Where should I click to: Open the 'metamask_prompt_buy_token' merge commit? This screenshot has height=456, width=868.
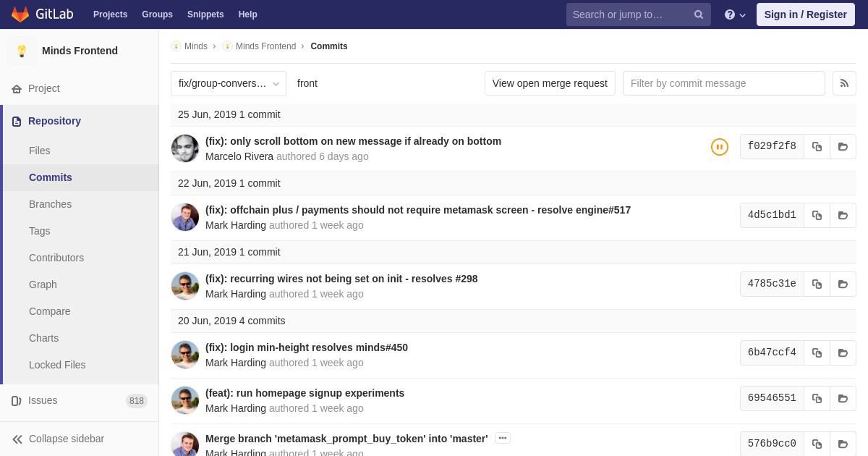coord(346,439)
